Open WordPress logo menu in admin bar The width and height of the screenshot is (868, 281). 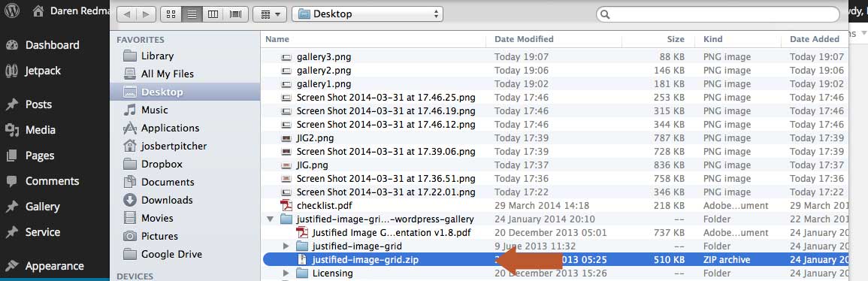pos(12,11)
